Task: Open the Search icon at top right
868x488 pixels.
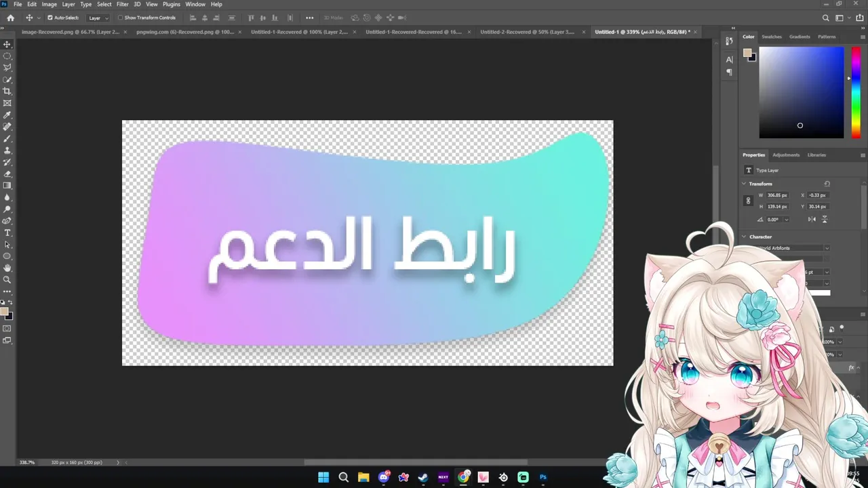Action: 826,18
